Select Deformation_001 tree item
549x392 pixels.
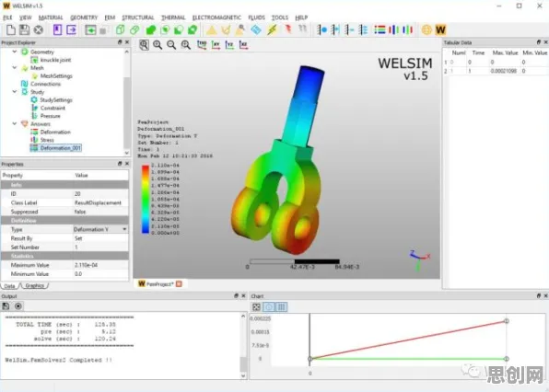click(60, 148)
